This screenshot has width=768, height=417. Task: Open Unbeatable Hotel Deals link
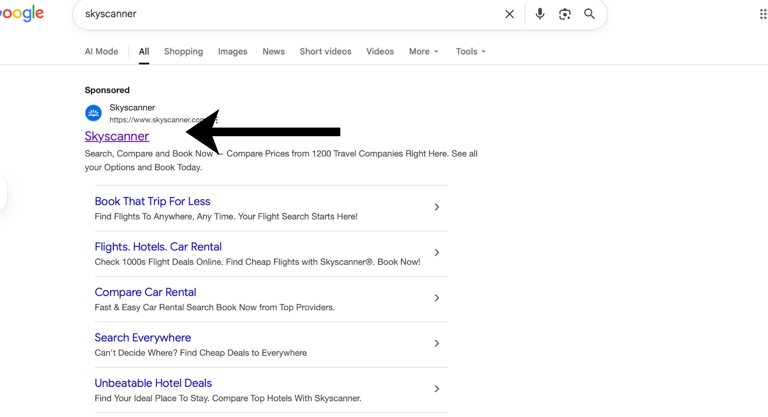pyautogui.click(x=153, y=383)
